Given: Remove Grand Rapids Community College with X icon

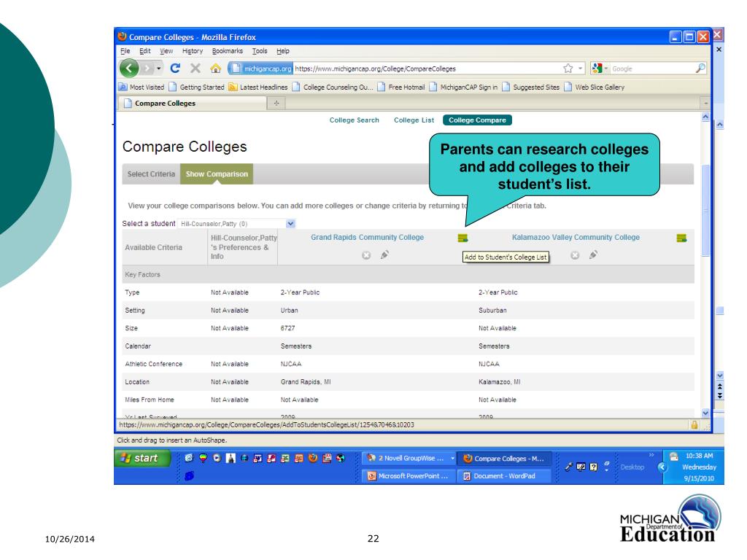Looking at the screenshot, I should [x=366, y=255].
